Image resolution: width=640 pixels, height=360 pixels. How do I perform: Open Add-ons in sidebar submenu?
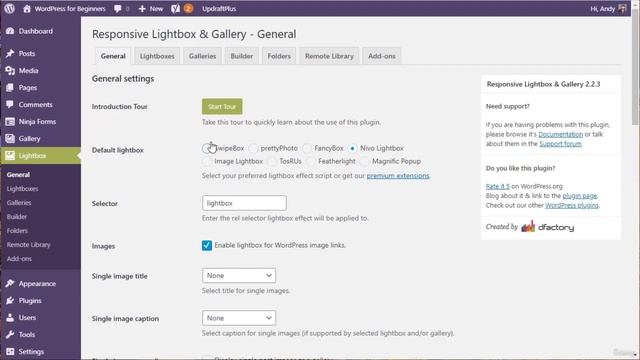click(19, 258)
